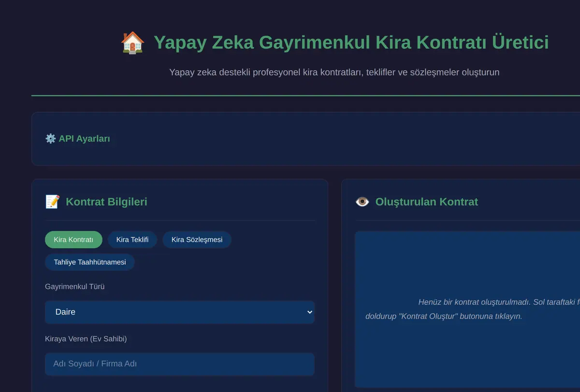Open the Gayrimenkul Türü dropdown showing Daire
Image resolution: width=580 pixels, height=392 pixels.
click(x=180, y=312)
